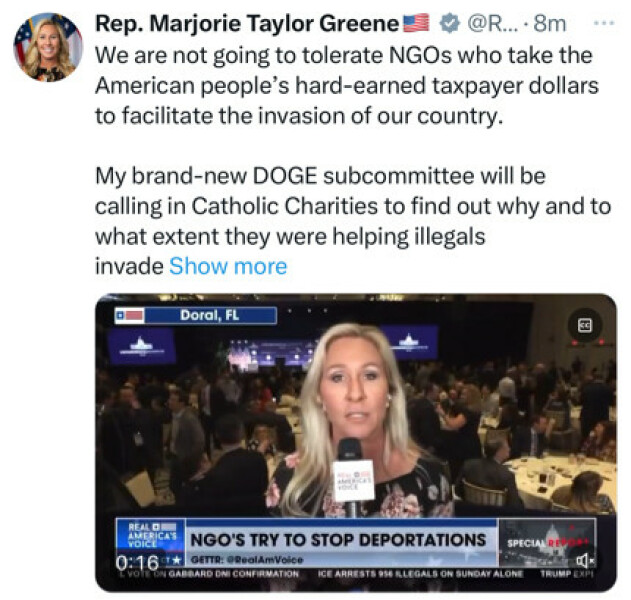
Task: Toggle closed captions with the CC button
Action: [x=585, y=325]
